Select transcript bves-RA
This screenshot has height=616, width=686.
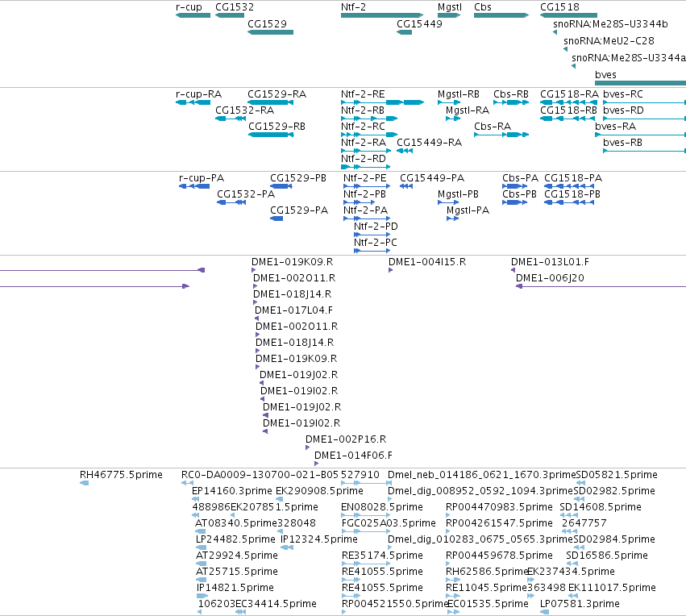coord(640,135)
